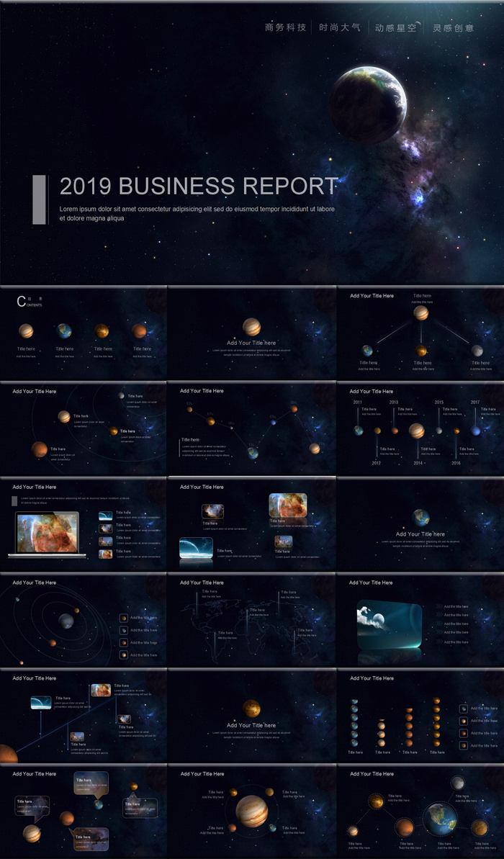This screenshot has height=859, width=504.
Task: Open the Contents slide thumbnail
Action: 84,333
